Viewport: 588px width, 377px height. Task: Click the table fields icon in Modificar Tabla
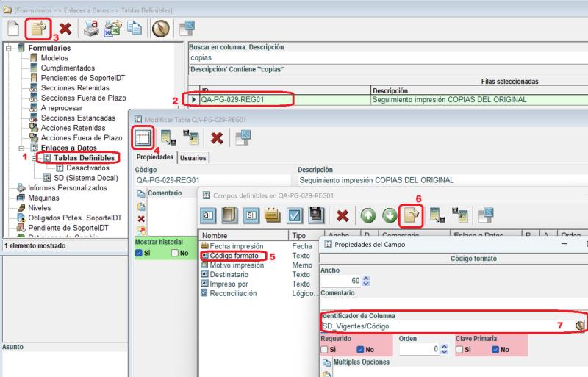click(x=143, y=137)
